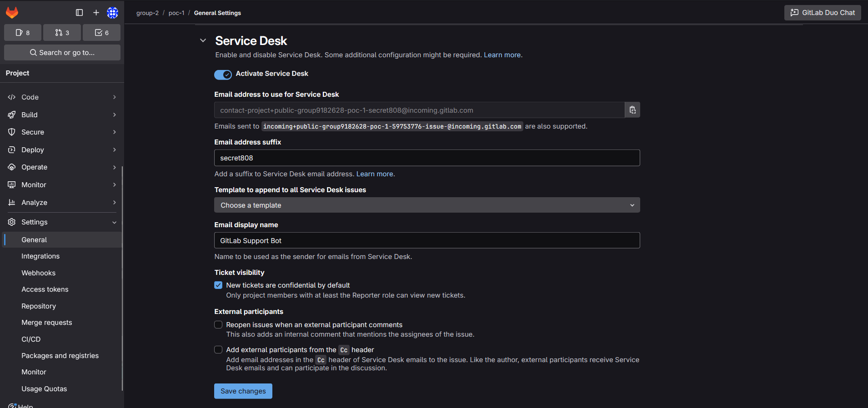Open assigned issues counter showing 8
This screenshot has height=408, width=868.
click(23, 33)
